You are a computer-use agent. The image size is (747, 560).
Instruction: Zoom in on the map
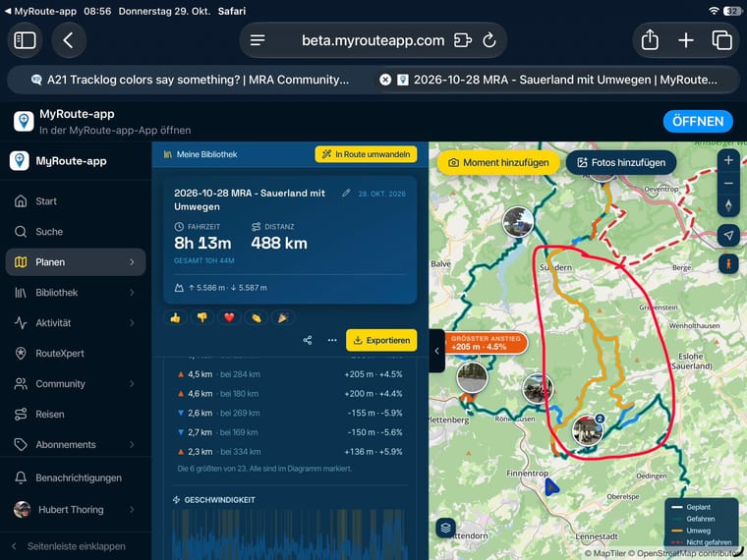coord(728,160)
